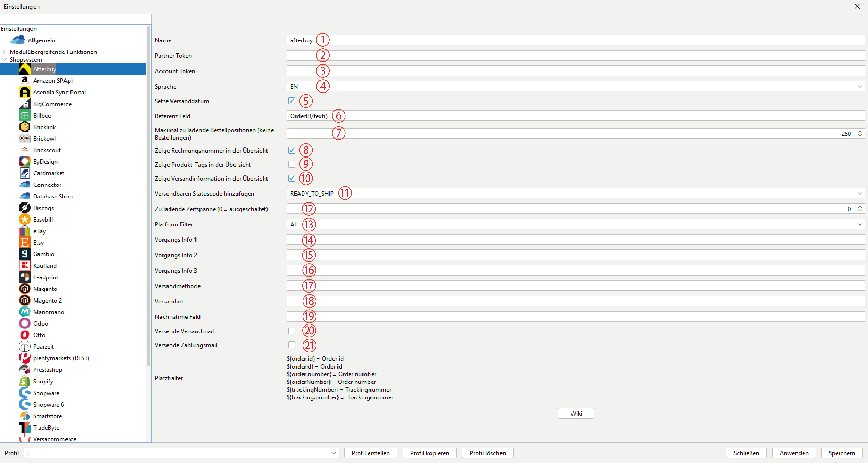Screen dimensions: 868x463
Task: Click the Prestashop icon
Action: tap(25, 370)
